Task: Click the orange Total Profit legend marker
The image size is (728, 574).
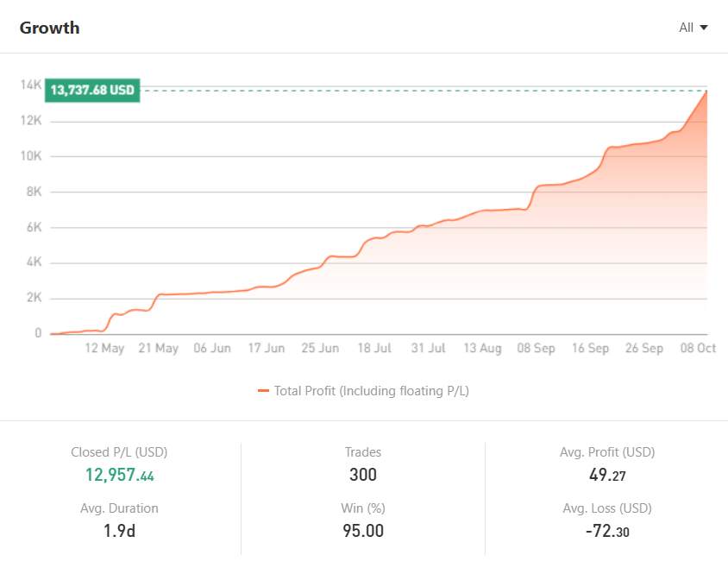Action: tap(263, 391)
